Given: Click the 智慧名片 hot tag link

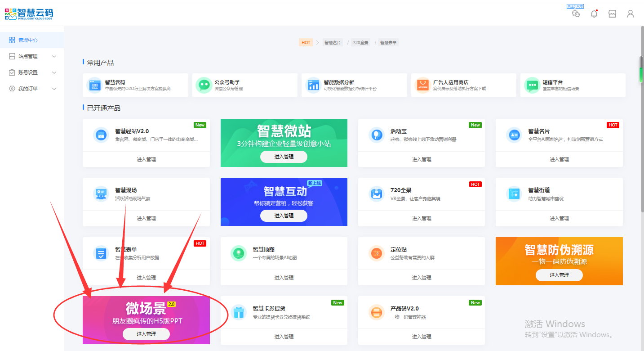Looking at the screenshot, I should tap(333, 43).
